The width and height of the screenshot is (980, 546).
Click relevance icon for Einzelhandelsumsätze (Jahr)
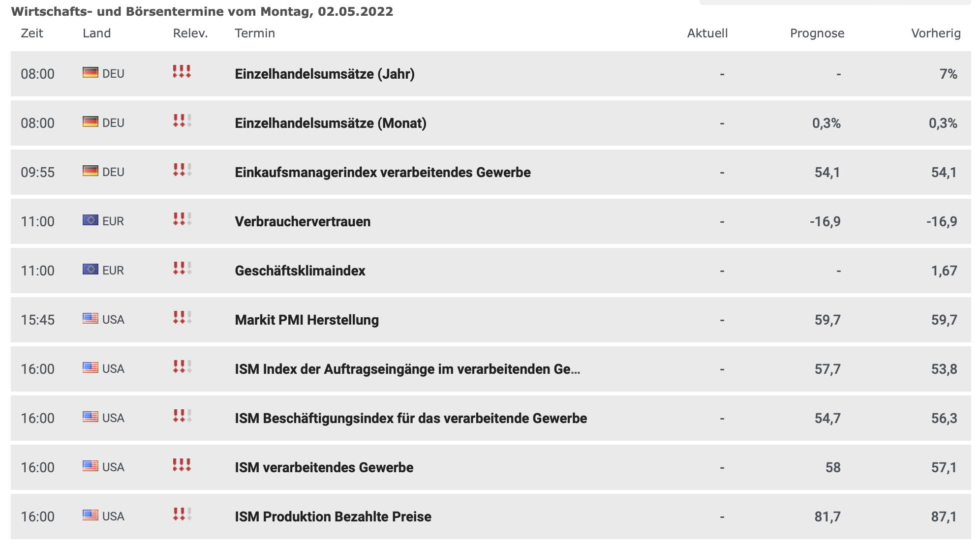[182, 72]
